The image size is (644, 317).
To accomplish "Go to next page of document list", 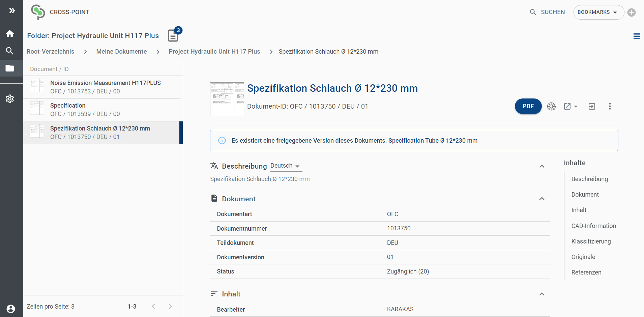I will (170, 306).
